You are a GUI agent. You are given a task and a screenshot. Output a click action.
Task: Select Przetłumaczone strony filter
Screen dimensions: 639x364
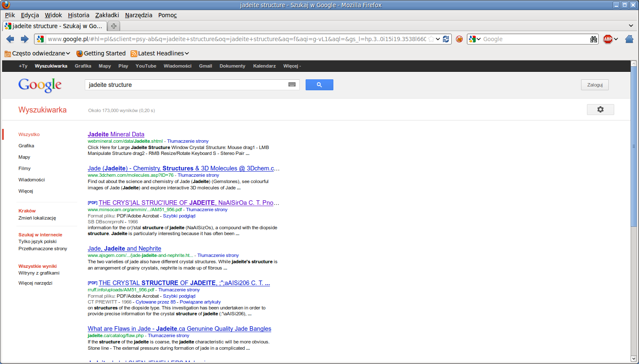(x=43, y=249)
